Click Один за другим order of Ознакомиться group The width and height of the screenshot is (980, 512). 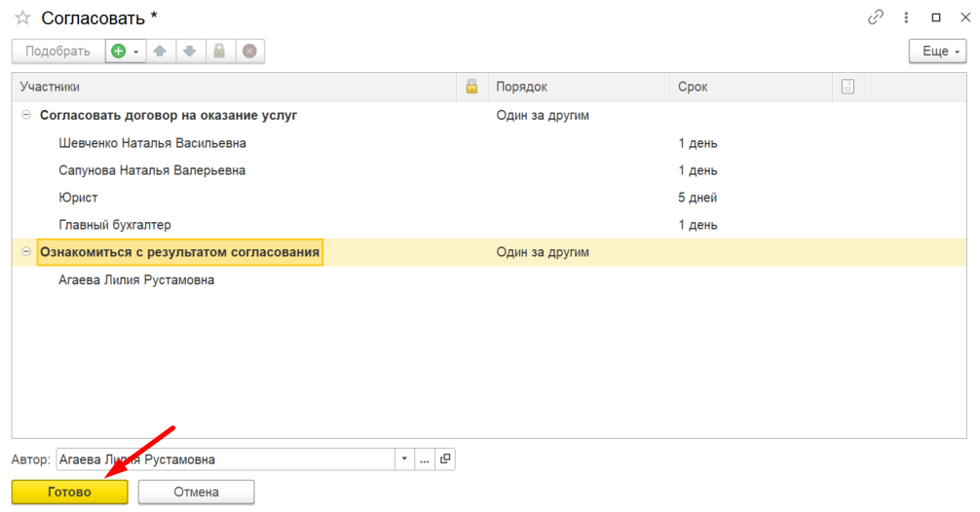pos(543,252)
